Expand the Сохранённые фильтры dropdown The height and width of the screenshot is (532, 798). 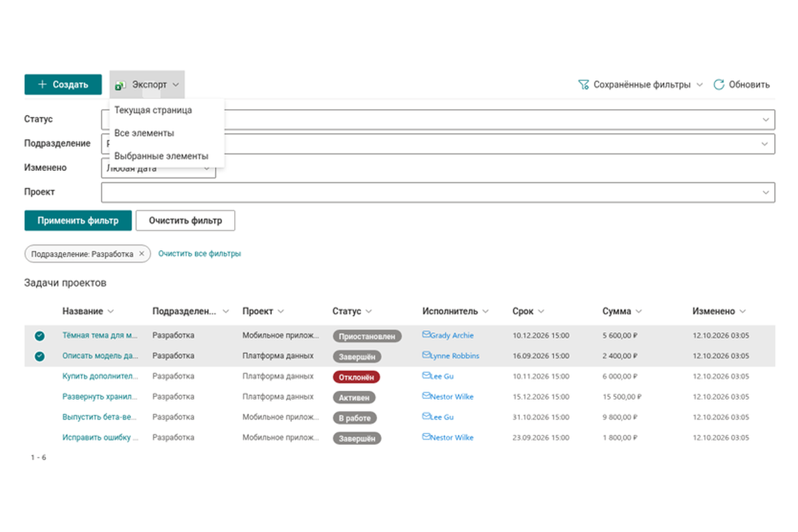[699, 85]
